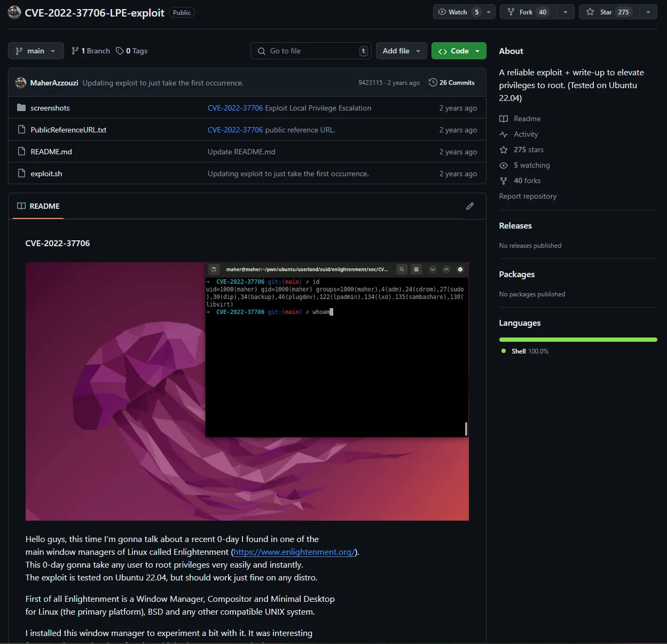Click the fork count badge 40
This screenshot has height=644, width=667.
[543, 12]
